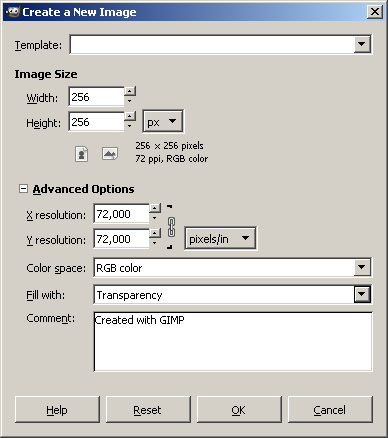Increase Width with the up arrow
This screenshot has height=438, width=388.
(130, 91)
